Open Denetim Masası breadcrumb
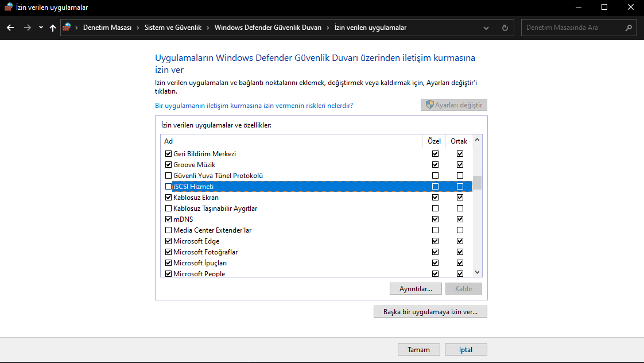 pyautogui.click(x=107, y=28)
